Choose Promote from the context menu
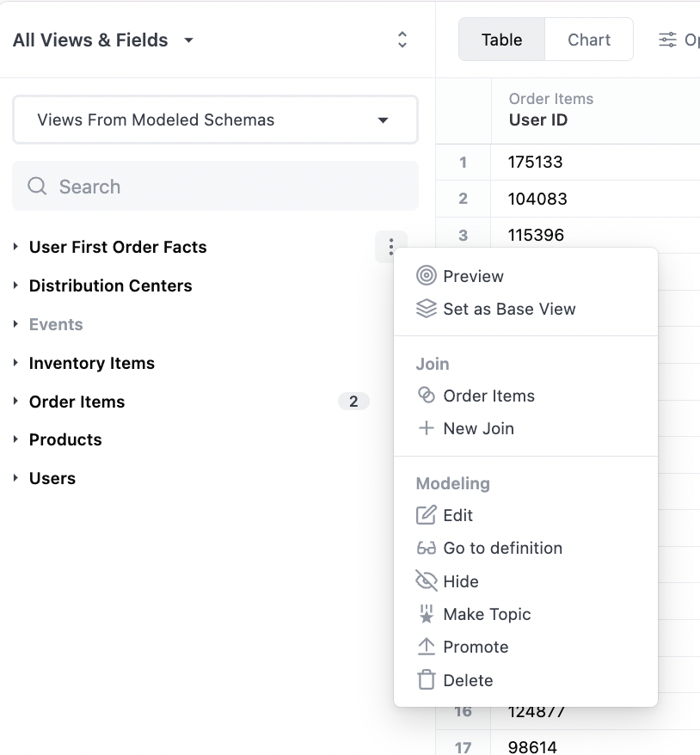The width and height of the screenshot is (700, 755). (475, 647)
